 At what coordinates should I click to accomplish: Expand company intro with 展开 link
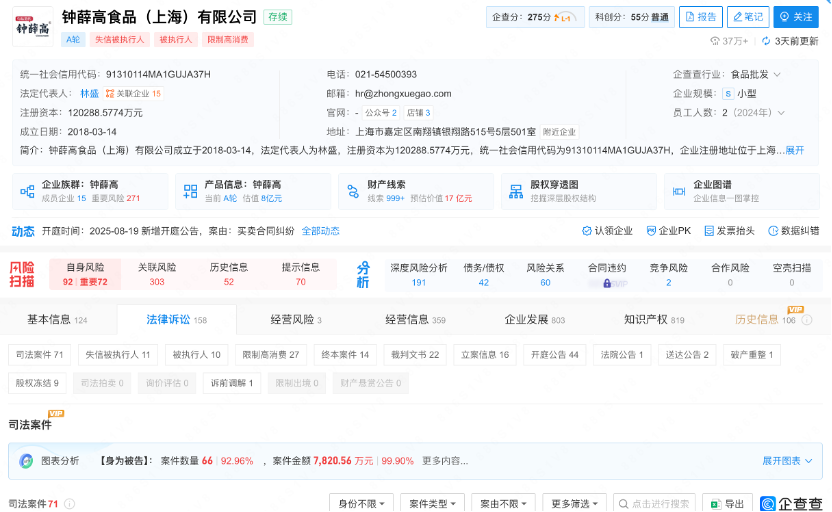[x=794, y=150]
